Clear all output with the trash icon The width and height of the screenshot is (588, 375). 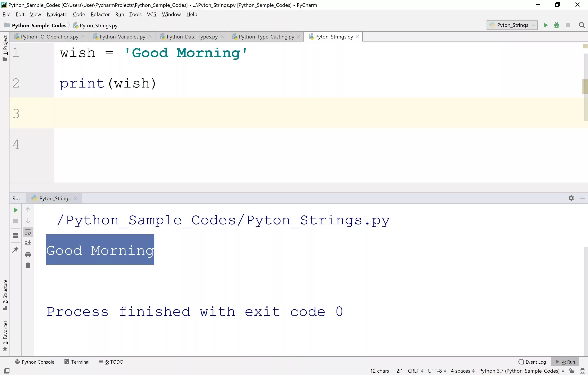[28, 265]
